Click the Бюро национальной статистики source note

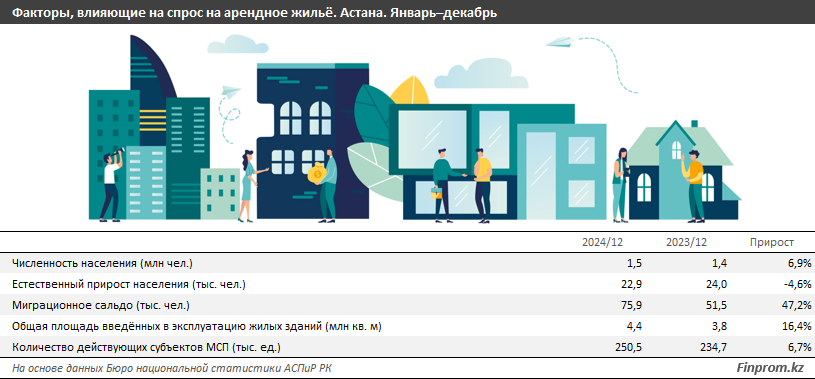coord(172,368)
